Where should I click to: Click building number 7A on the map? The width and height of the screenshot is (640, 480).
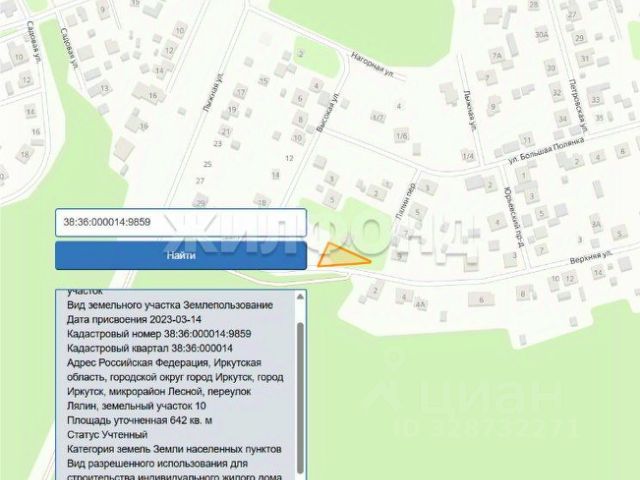pyautogui.click(x=497, y=56)
